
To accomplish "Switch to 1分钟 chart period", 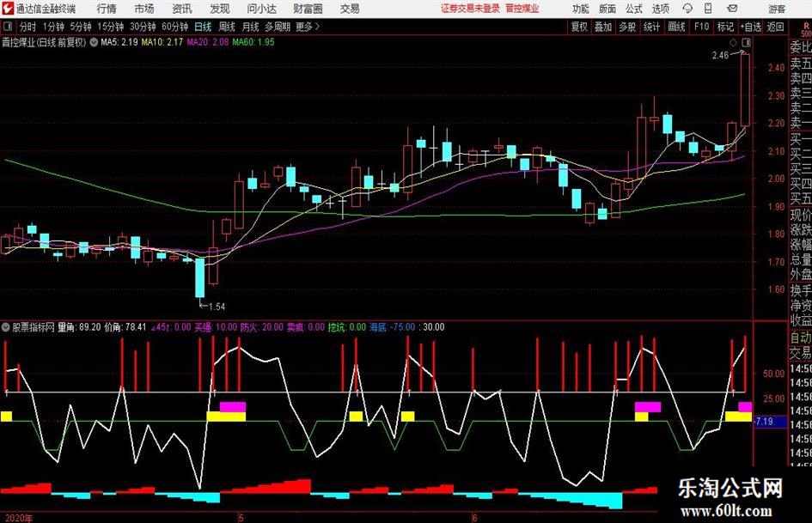I will click(x=53, y=27).
